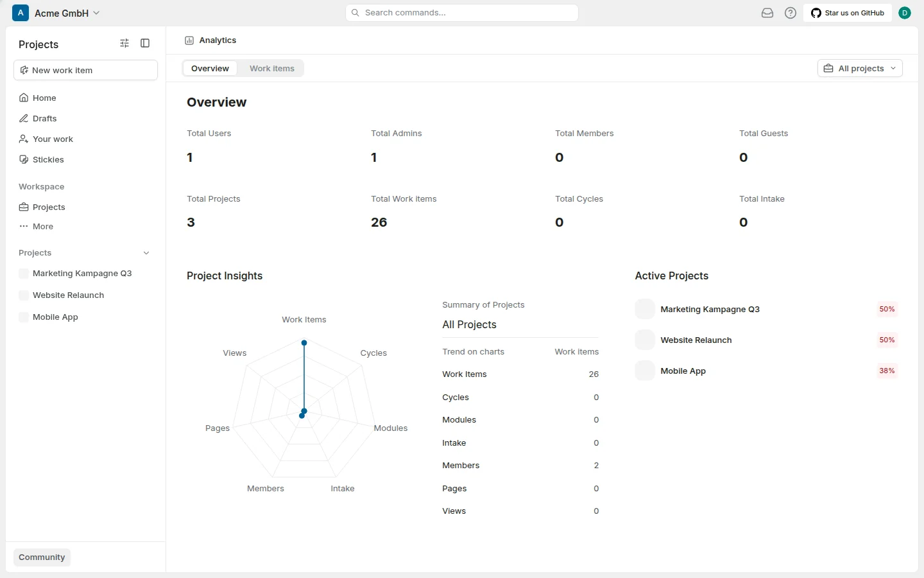Image resolution: width=924 pixels, height=578 pixels.
Task: Open the inbox notifications icon
Action: point(767,13)
